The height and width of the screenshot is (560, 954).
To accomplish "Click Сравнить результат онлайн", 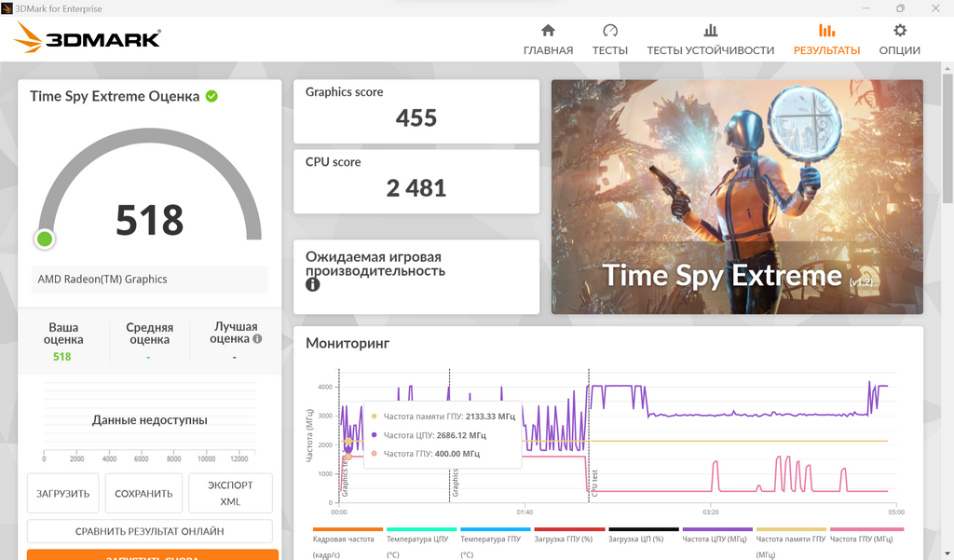I will click(x=149, y=531).
